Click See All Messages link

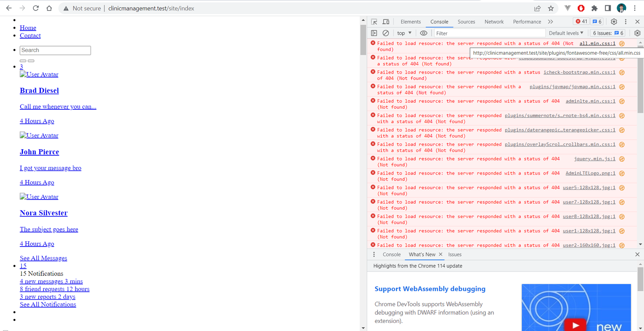click(43, 258)
